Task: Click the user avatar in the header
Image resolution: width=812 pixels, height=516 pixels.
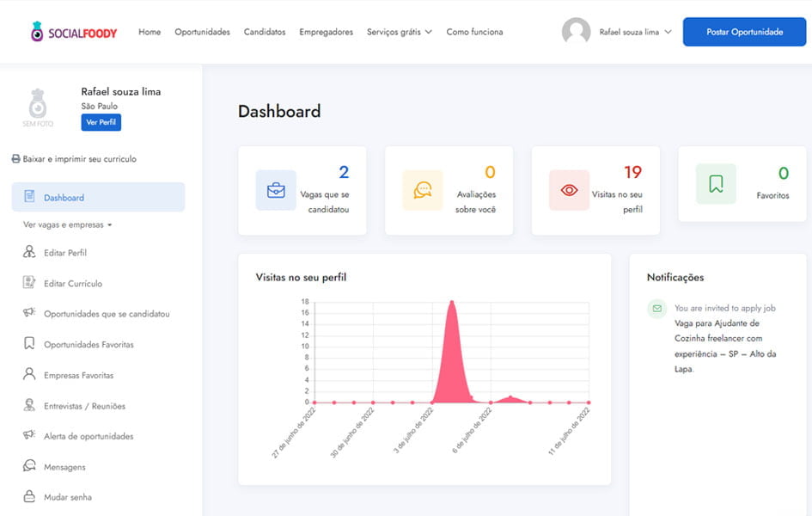Action: point(576,32)
